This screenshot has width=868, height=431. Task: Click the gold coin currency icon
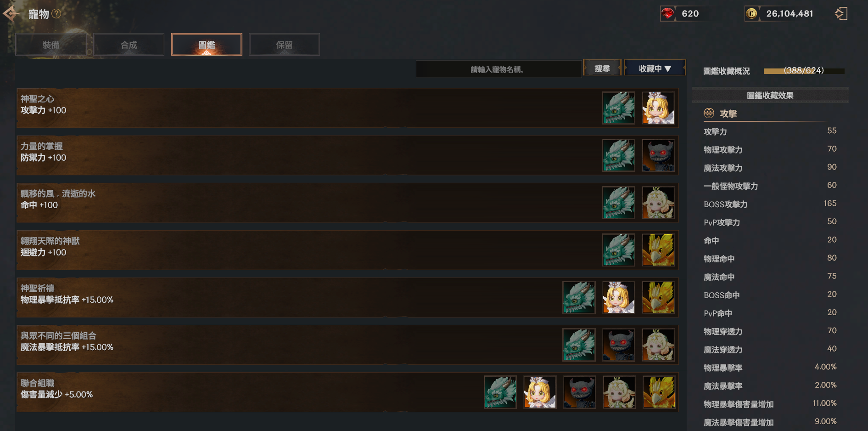tap(751, 14)
